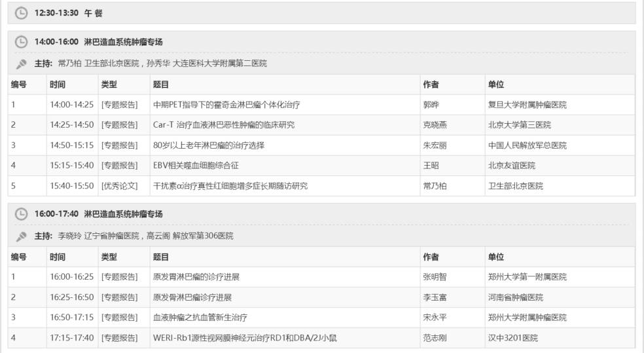Select the 16:00-17:40 淋巴造血系统肿瘤专场 heading
Viewport: 644px width, 353px height.
99,214
